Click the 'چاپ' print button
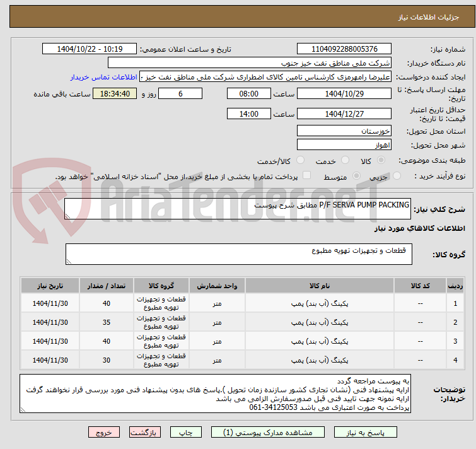The height and width of the screenshot is (449, 476). [186, 433]
